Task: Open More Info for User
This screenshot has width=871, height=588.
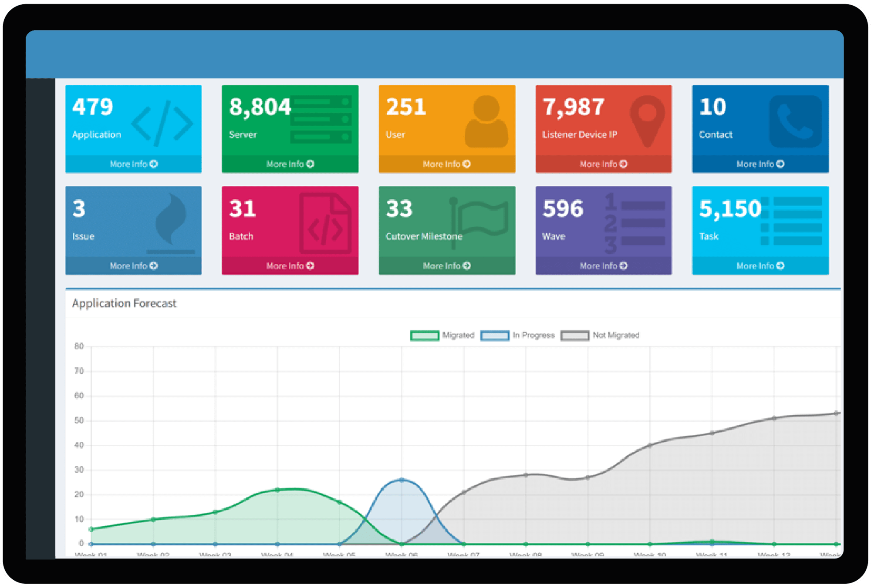Action: pos(447,164)
